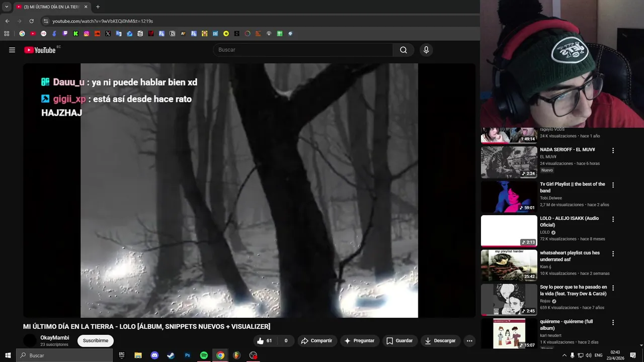
Task: Open options menu for NADA SERIOFF video
Action: pos(613,150)
